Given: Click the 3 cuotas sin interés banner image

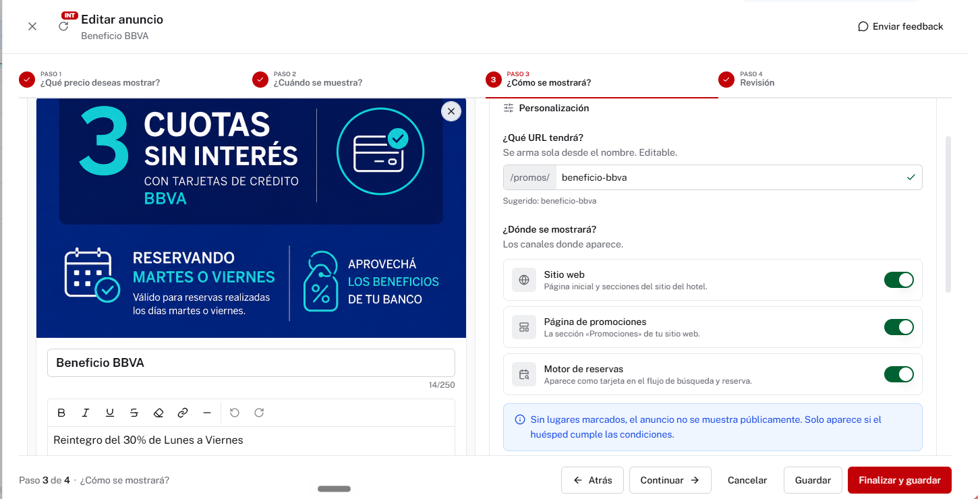Looking at the screenshot, I should (x=251, y=217).
